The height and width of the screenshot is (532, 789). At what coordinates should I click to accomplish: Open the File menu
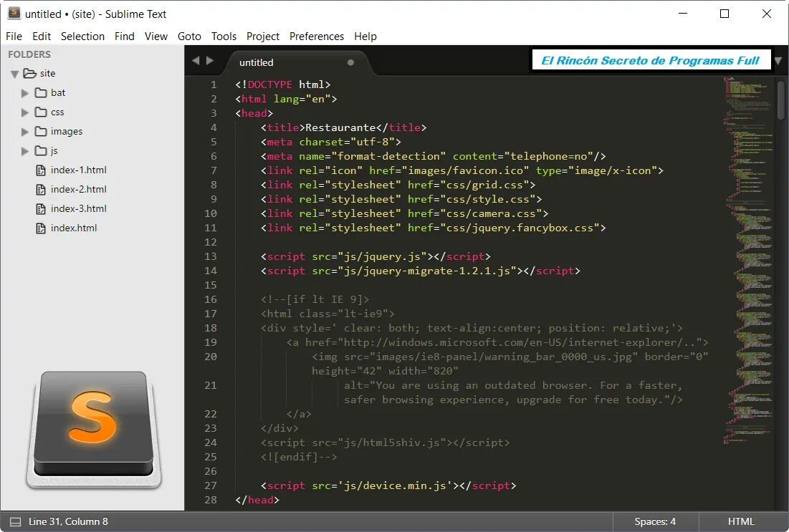pyautogui.click(x=14, y=37)
